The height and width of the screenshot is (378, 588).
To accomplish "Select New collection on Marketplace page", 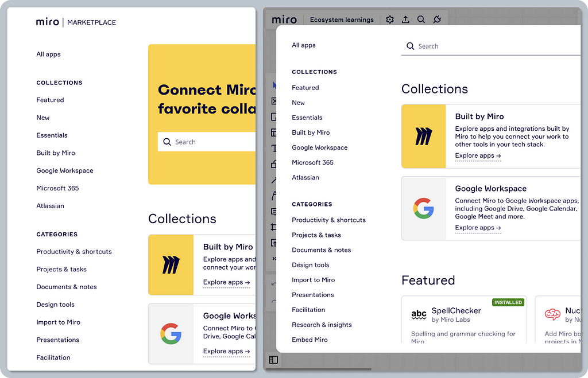I will (42, 118).
